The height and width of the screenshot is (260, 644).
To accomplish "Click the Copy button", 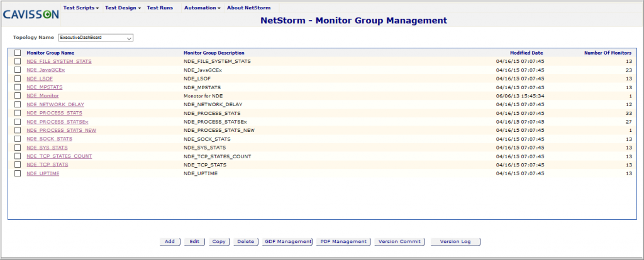I will 219,242.
